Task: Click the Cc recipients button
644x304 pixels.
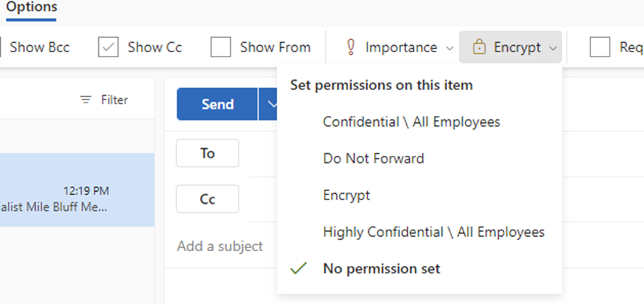Action: click(207, 199)
